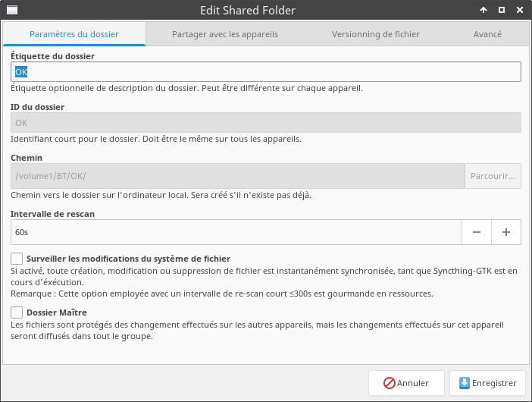
Task: Switch to Versionning de fichier tab
Action: point(376,34)
